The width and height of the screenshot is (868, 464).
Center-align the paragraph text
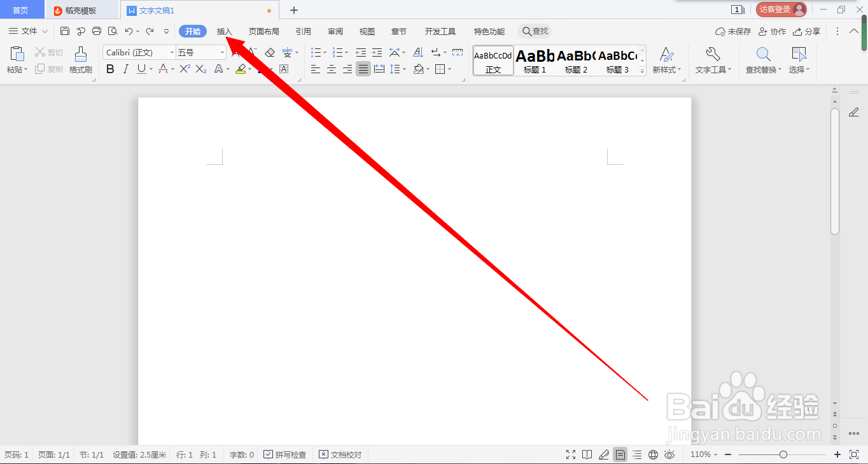coord(332,69)
